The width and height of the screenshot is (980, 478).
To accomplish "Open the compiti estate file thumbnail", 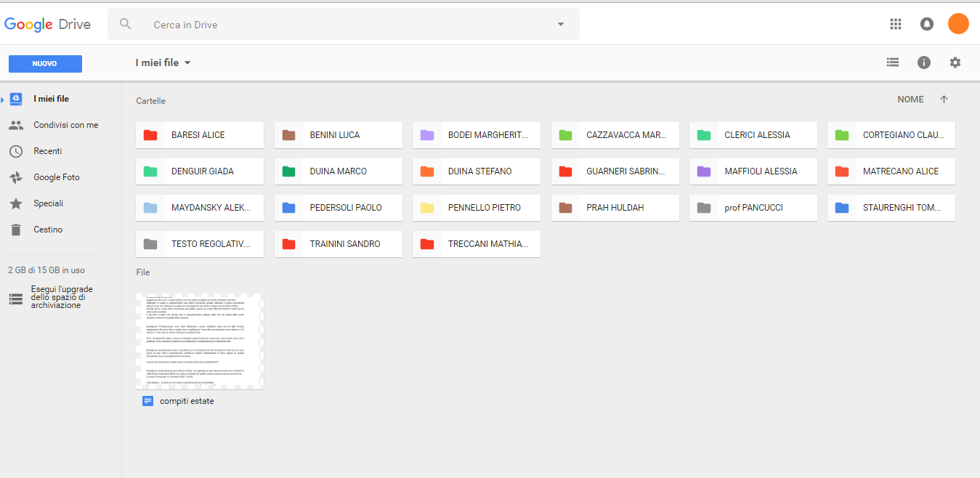I will pyautogui.click(x=201, y=341).
